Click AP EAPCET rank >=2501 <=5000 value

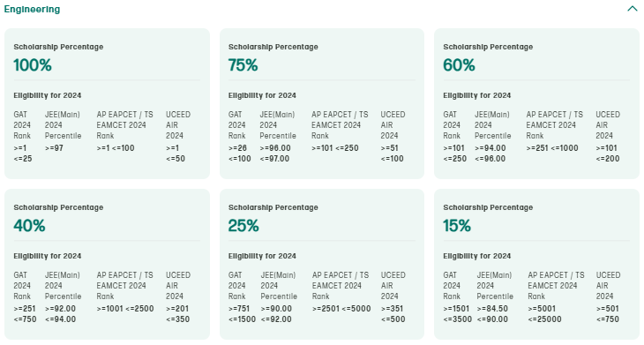(341, 309)
